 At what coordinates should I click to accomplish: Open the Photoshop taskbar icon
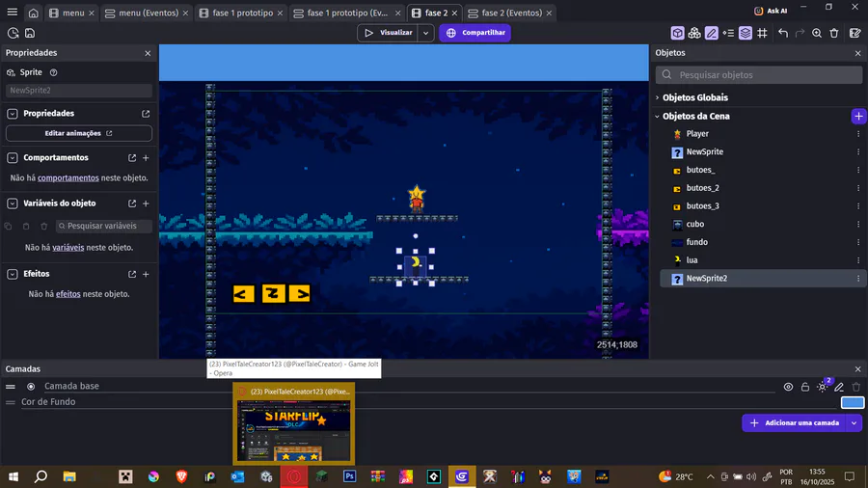[349, 476]
